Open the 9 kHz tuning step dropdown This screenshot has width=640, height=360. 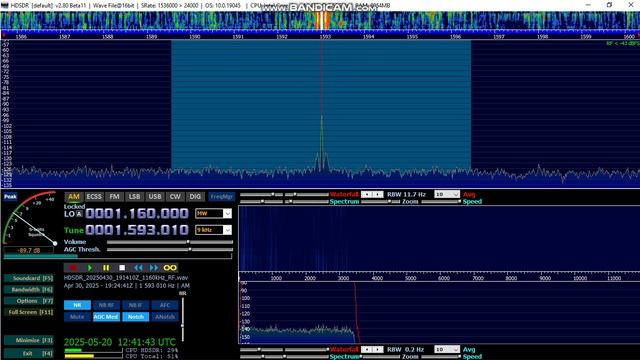coord(213,230)
